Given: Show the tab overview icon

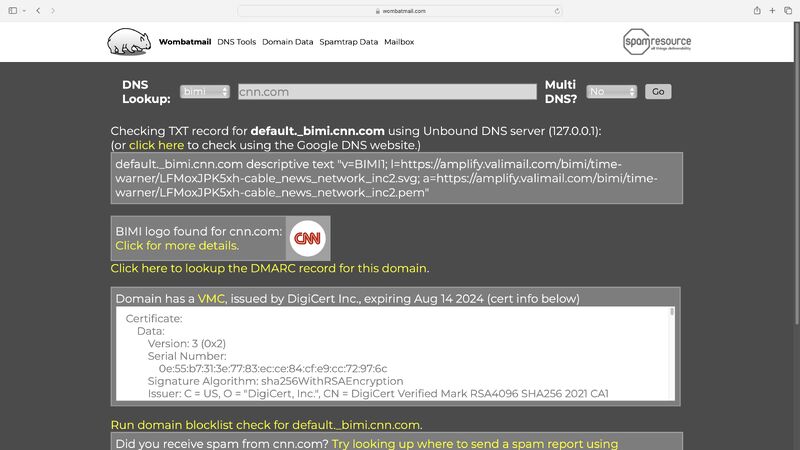Looking at the screenshot, I should 788,11.
